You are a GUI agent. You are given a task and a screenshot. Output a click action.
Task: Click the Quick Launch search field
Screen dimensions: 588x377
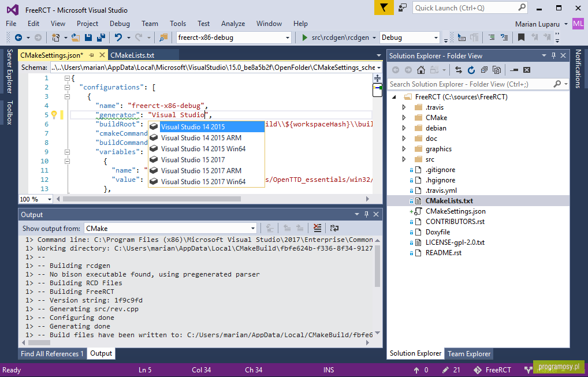tap(470, 8)
